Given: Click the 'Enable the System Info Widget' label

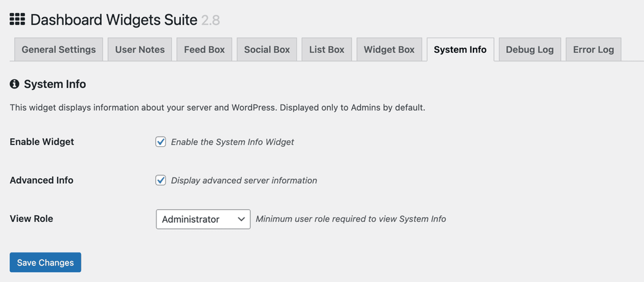Looking at the screenshot, I should tap(232, 142).
